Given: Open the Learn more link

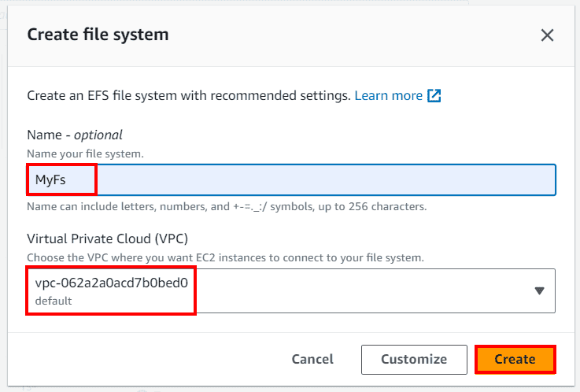Looking at the screenshot, I should tap(388, 95).
